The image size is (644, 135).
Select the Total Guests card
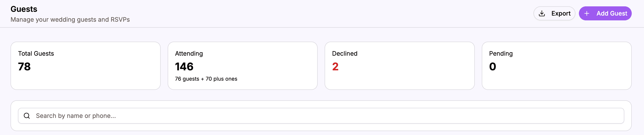85,66
